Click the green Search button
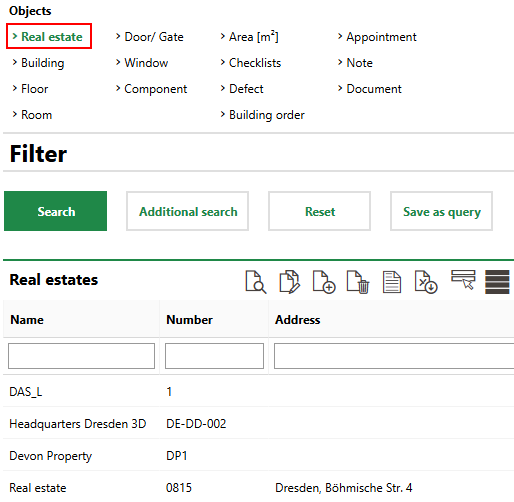The width and height of the screenshot is (514, 502). 55,211
